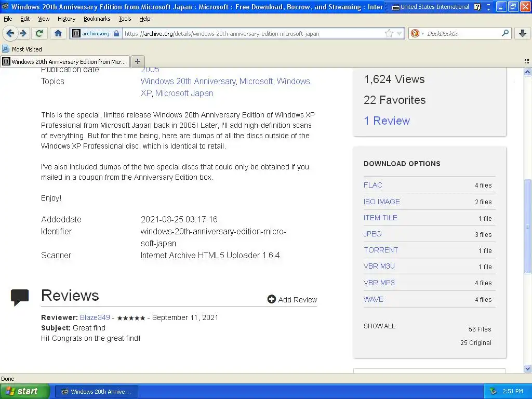Open a new tab with plus button

click(137, 61)
